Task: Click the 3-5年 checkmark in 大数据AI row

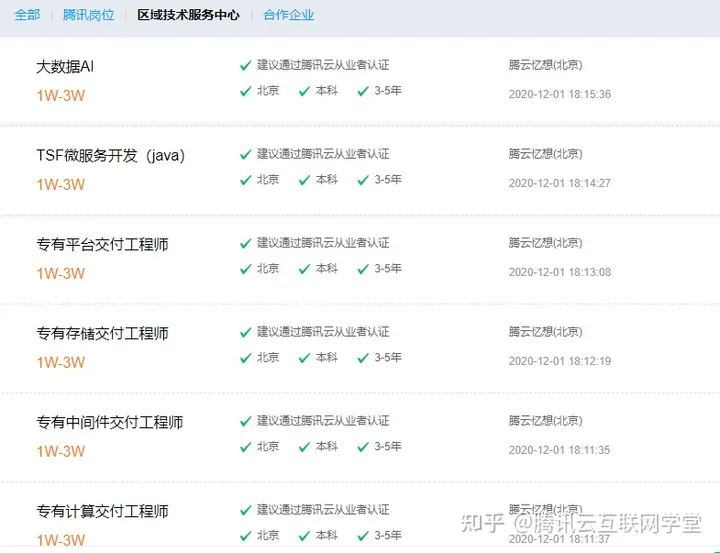Action: click(x=363, y=91)
